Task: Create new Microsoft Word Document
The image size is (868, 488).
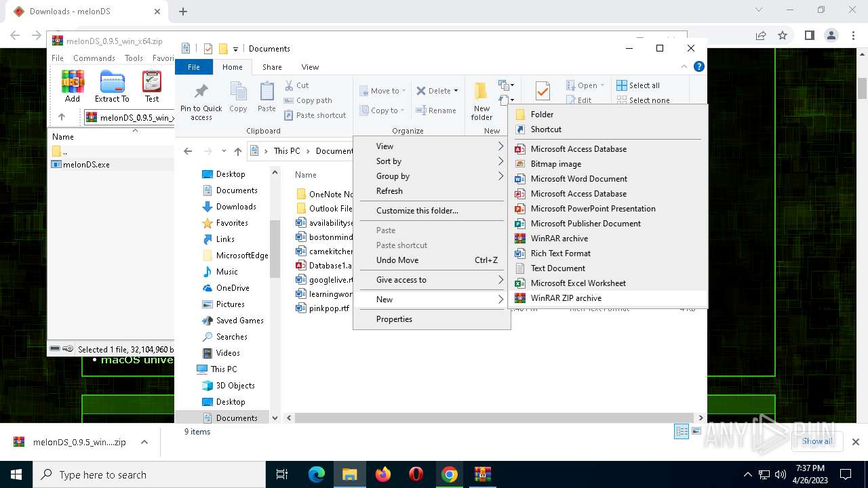Action: (x=608, y=179)
